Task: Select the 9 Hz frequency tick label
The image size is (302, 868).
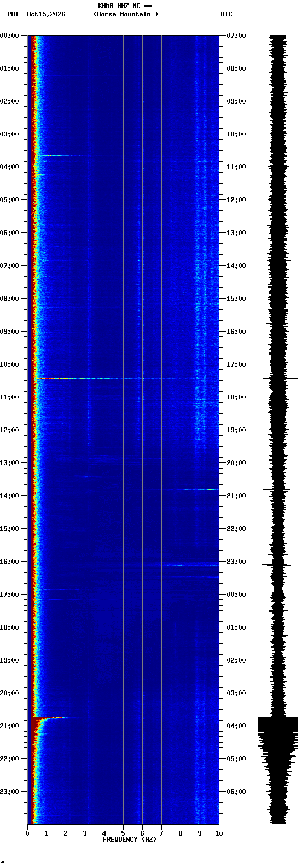Action: (x=200, y=833)
